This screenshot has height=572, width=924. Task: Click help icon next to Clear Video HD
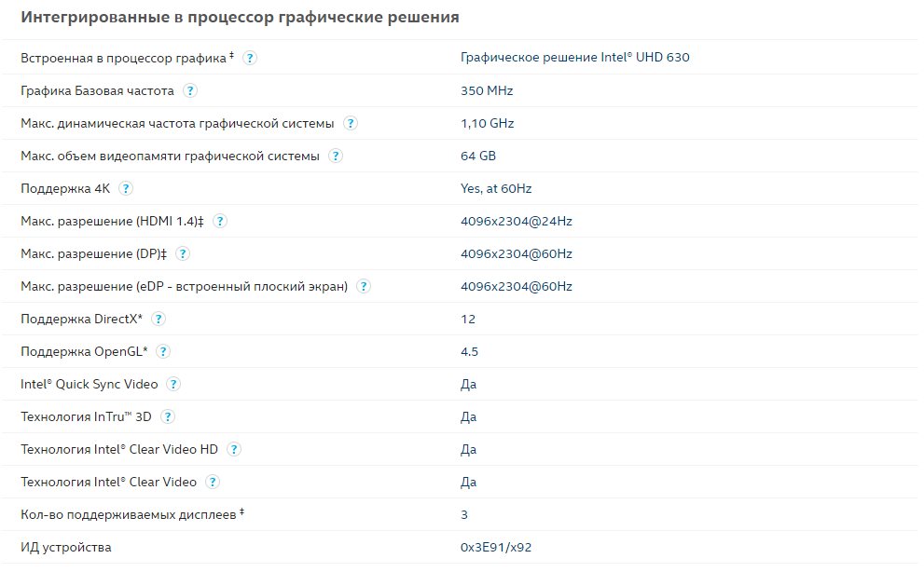pos(234,449)
